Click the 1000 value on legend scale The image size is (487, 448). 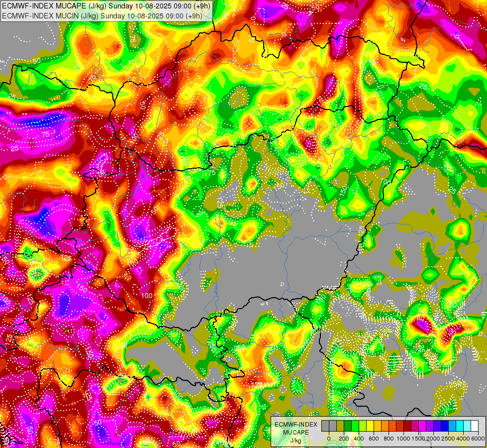(x=403, y=439)
